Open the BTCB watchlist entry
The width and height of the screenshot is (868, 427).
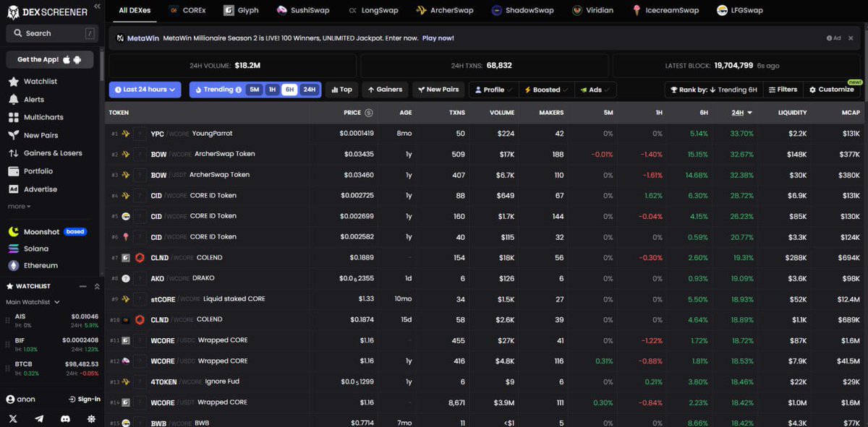[x=52, y=368]
